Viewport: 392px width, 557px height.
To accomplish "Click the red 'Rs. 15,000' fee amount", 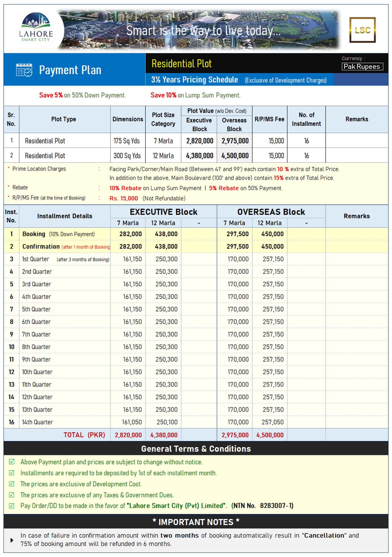I will click(x=124, y=198).
